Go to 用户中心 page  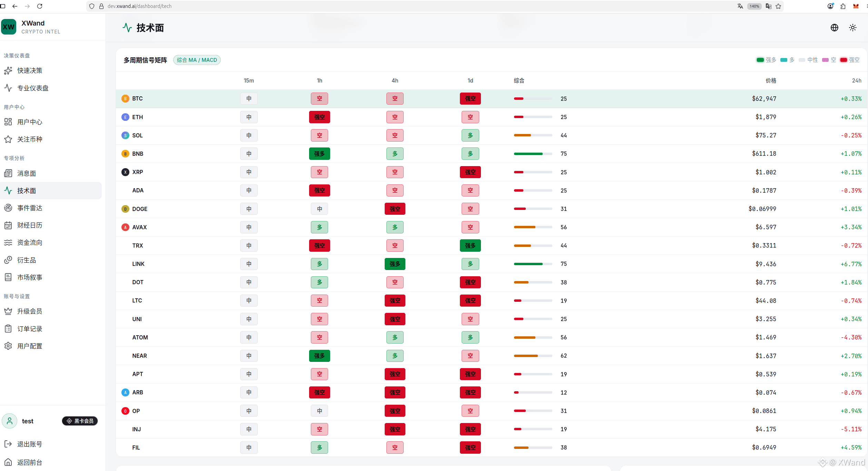point(51,122)
